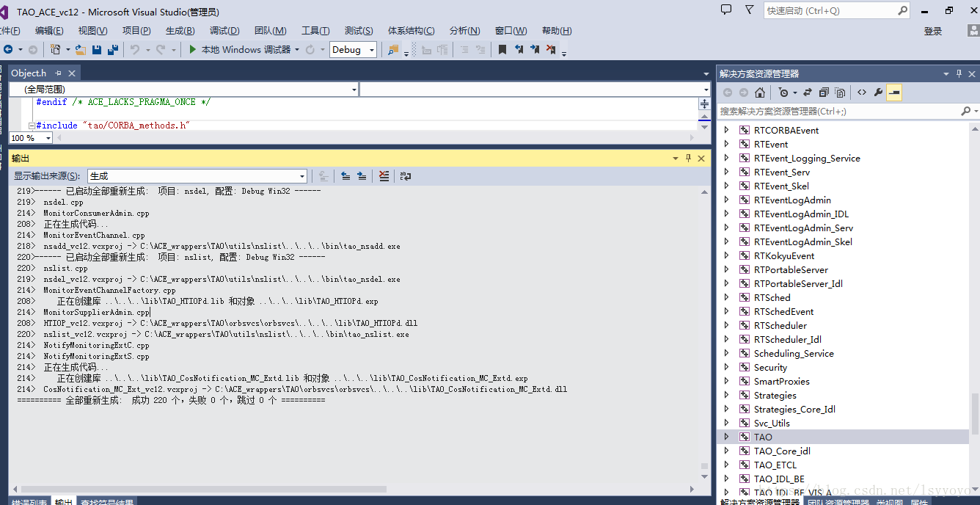Click the solution explorer vertical scrollbar thumb
This screenshot has height=505, width=980.
[x=975, y=413]
